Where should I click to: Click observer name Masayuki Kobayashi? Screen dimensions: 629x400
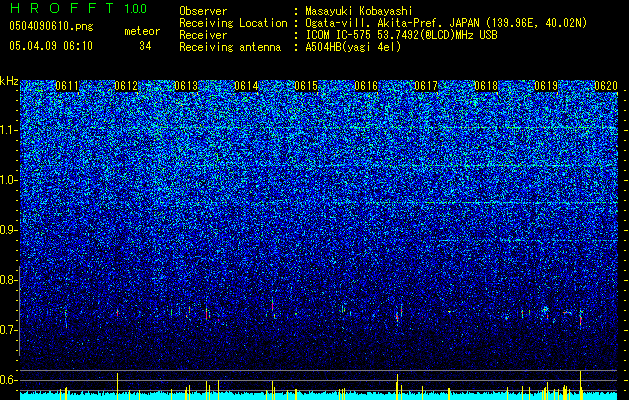pyautogui.click(x=359, y=11)
